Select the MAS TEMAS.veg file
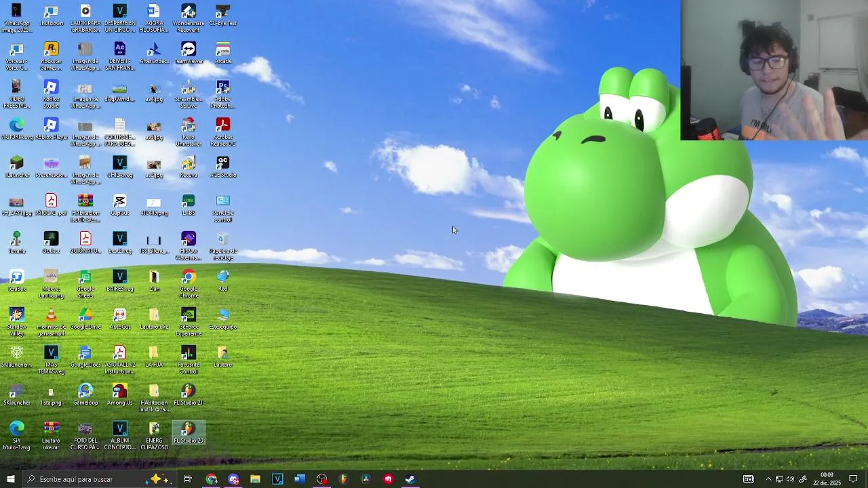Screen dimensions: 868x488 pos(51,360)
